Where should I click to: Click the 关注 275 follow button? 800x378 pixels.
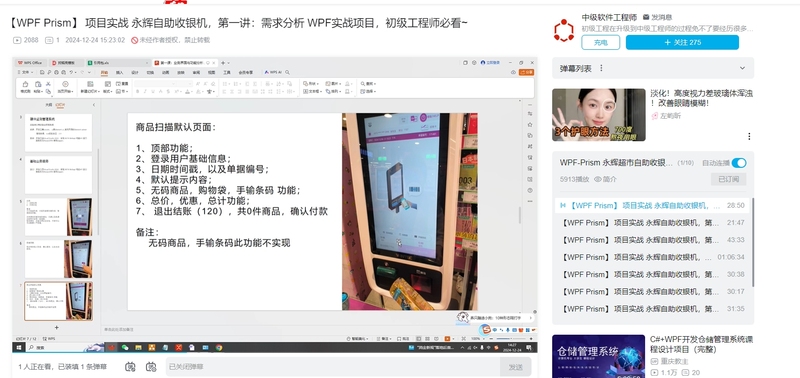(682, 42)
